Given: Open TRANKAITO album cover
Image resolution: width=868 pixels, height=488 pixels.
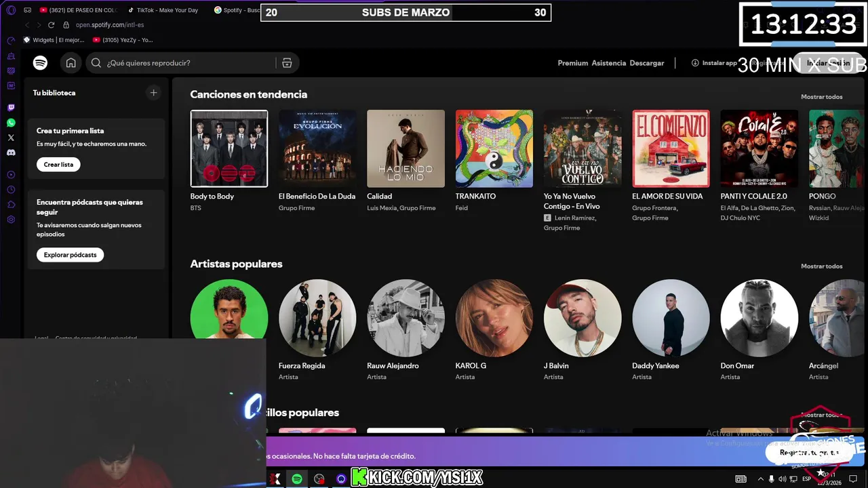Looking at the screenshot, I should click(494, 148).
